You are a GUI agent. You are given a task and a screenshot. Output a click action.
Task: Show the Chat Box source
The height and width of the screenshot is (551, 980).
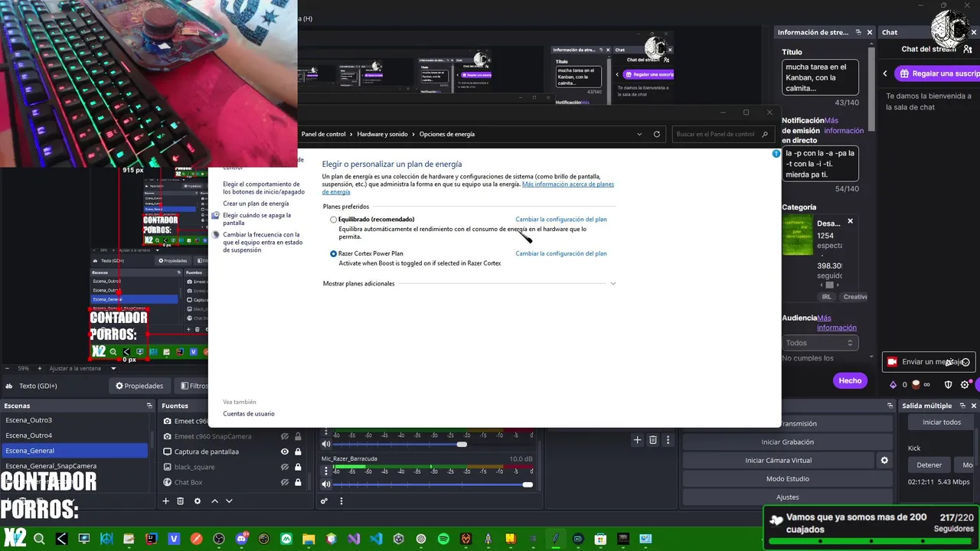285,482
